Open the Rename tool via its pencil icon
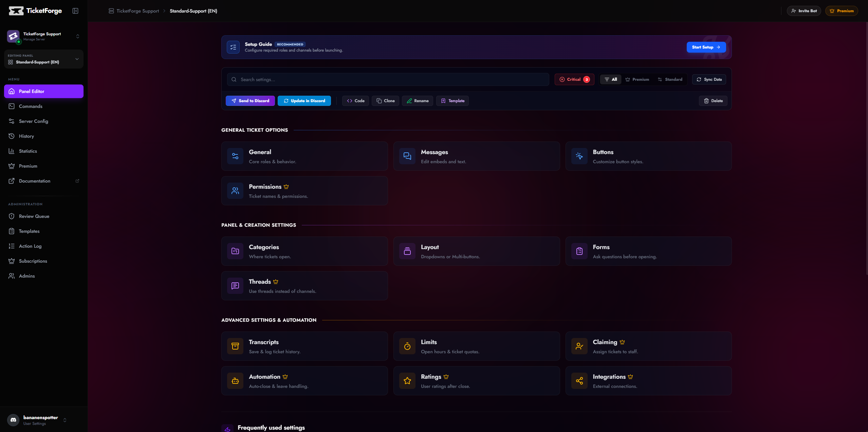The width and height of the screenshot is (868, 432). pos(409,101)
